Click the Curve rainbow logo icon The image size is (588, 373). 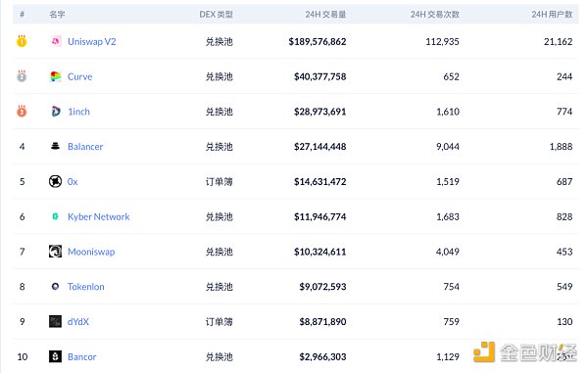pos(56,76)
